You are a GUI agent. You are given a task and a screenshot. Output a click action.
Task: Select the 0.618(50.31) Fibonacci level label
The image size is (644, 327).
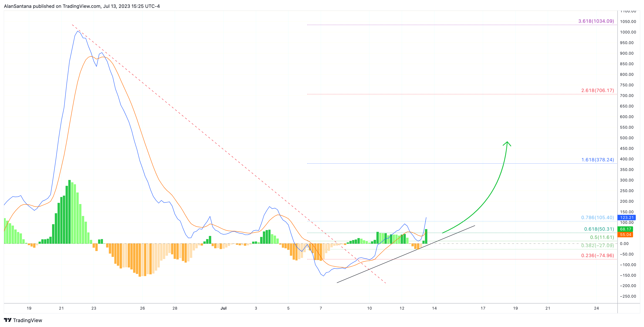(x=599, y=229)
